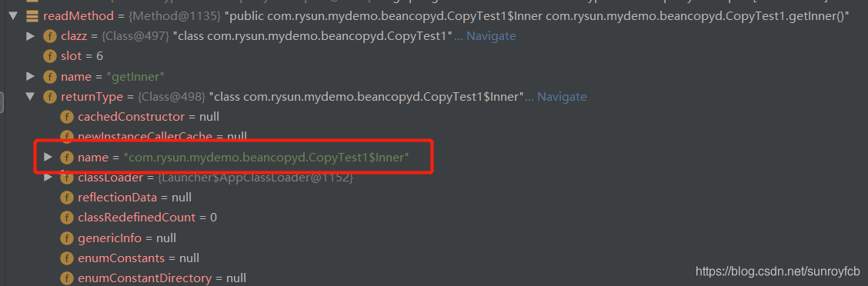868x286 pixels.
Task: Select 'classRedefinedCount = 0' row
Action: point(147,218)
